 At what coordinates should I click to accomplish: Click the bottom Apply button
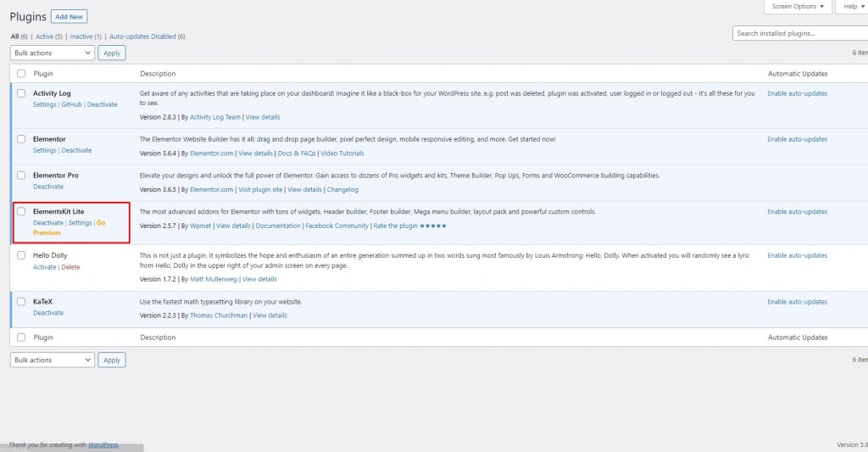coord(112,360)
